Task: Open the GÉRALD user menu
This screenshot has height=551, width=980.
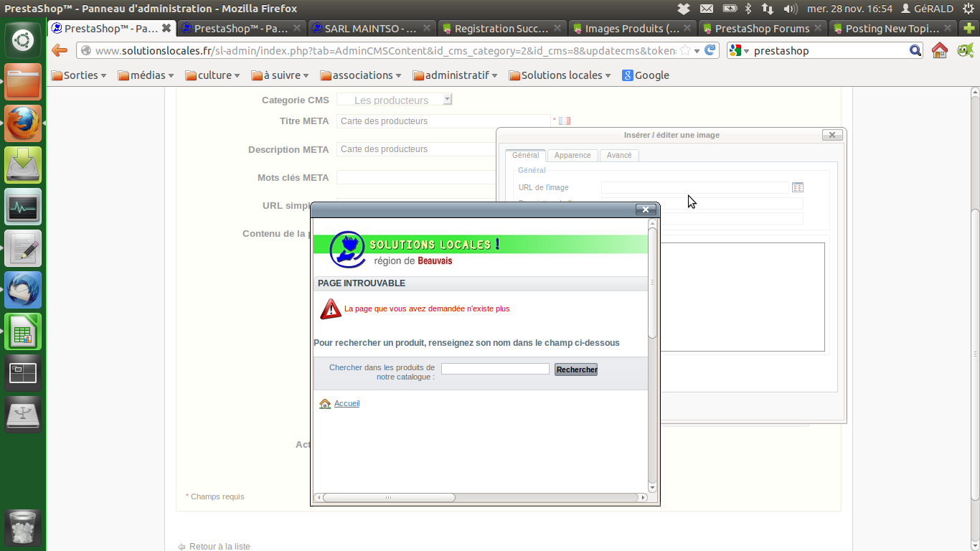Action: (x=927, y=9)
